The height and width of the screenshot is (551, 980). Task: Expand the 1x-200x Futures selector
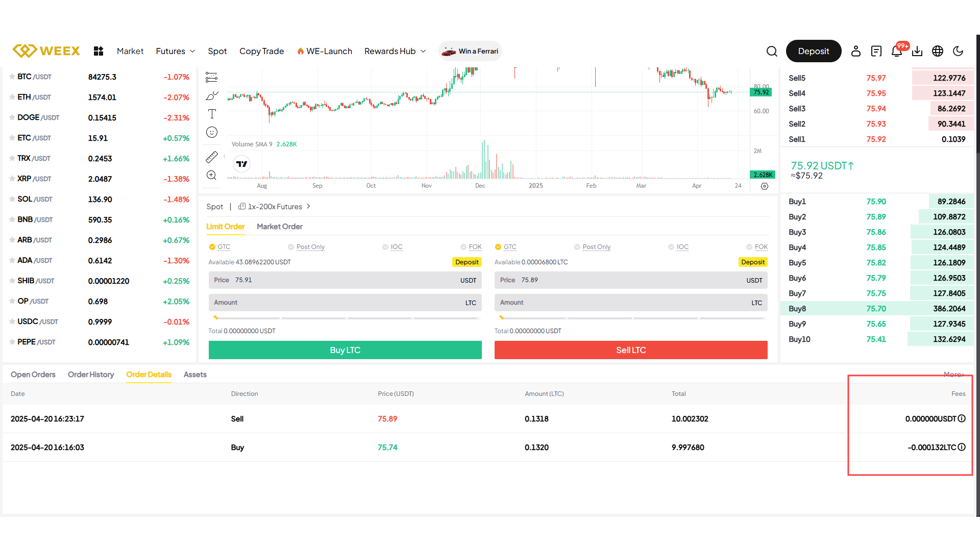(x=275, y=207)
